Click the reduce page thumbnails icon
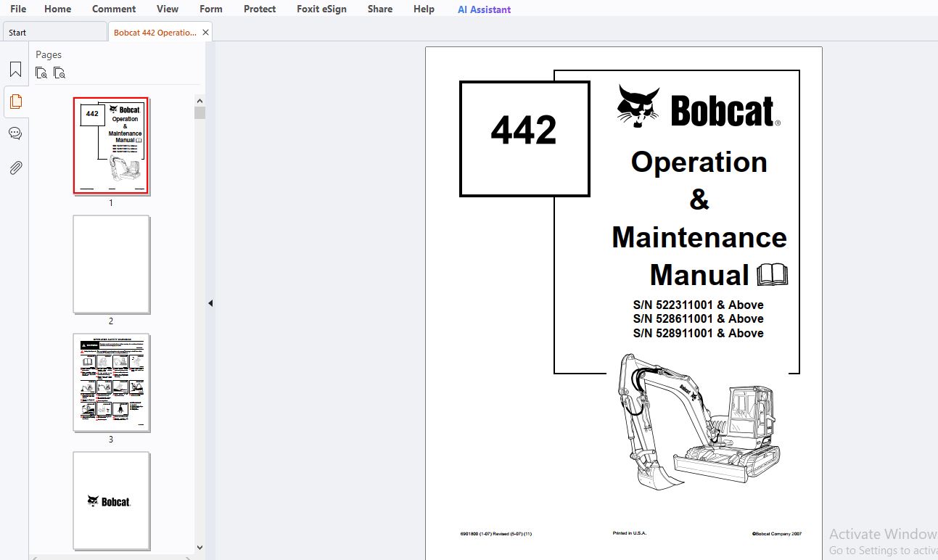 pyautogui.click(x=59, y=73)
